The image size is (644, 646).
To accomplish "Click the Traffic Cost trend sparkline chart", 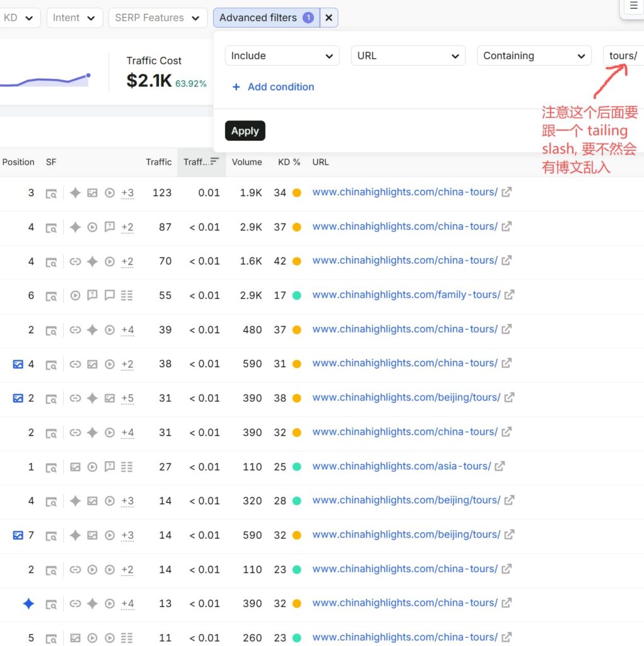I will (x=45, y=79).
